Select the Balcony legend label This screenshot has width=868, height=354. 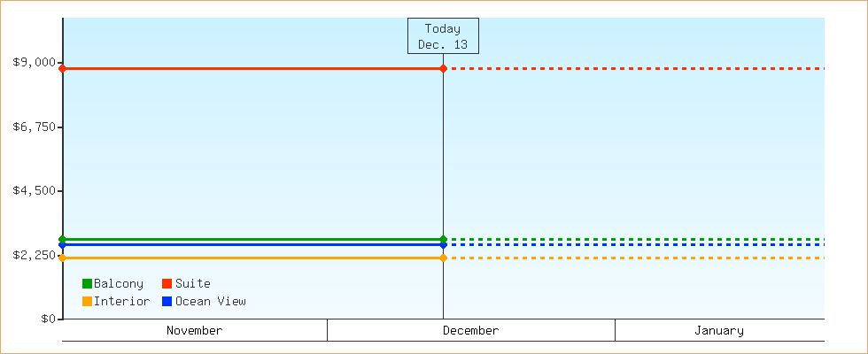pos(118,284)
